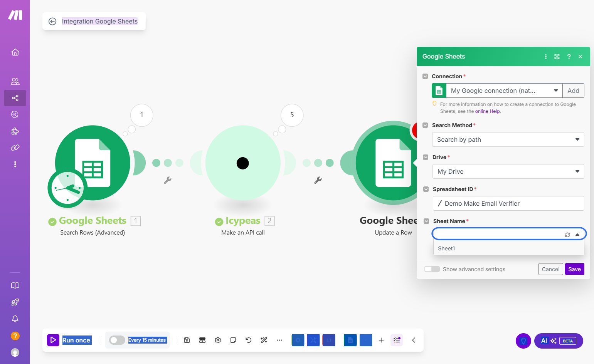Click the plus icon in the bottom toolbar
The height and width of the screenshot is (364, 594).
click(381, 340)
